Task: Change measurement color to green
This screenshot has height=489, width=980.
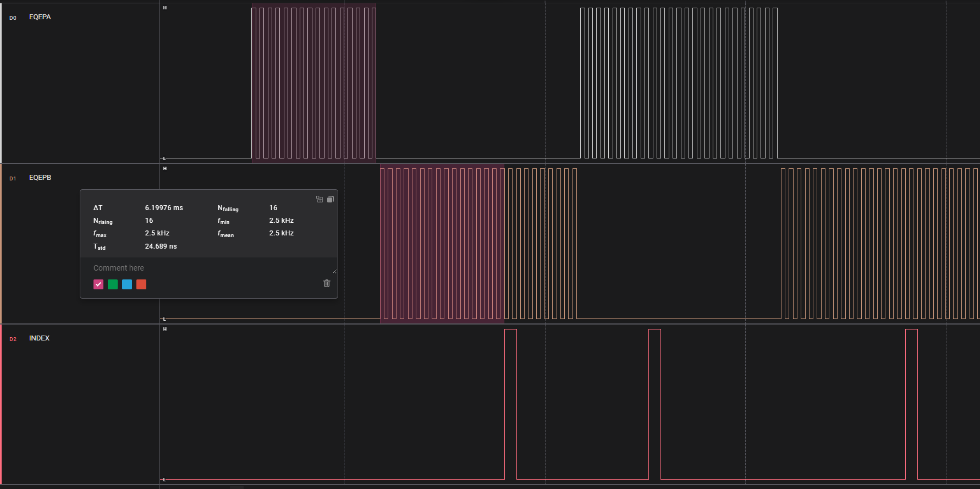Action: tap(113, 284)
